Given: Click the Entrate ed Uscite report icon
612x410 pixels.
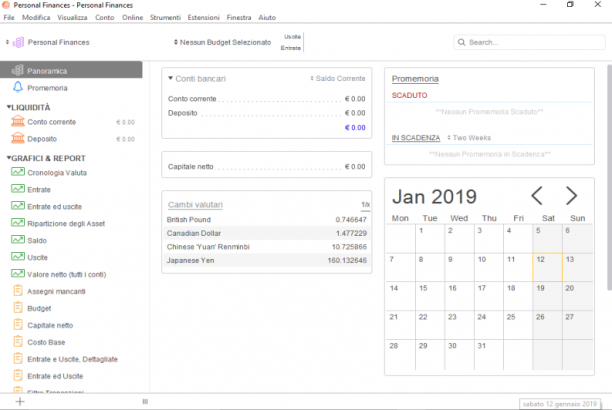Looking at the screenshot, I should (18, 376).
